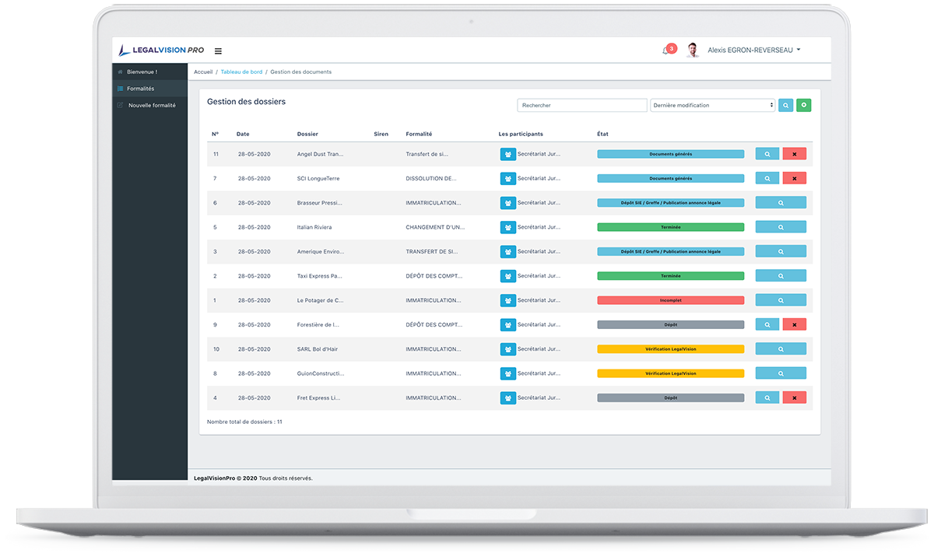
Task: Open Nouvelle formalité from the sidebar
Action: (152, 105)
